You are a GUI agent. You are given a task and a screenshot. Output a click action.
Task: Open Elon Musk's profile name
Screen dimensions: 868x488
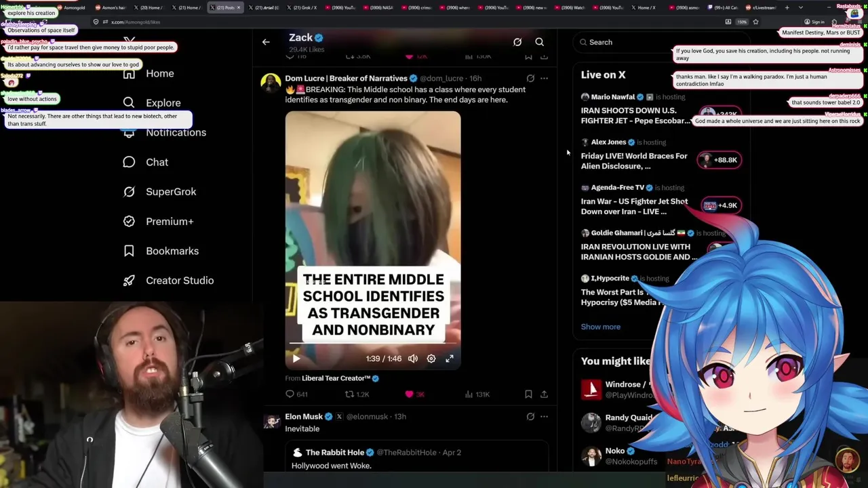click(304, 417)
